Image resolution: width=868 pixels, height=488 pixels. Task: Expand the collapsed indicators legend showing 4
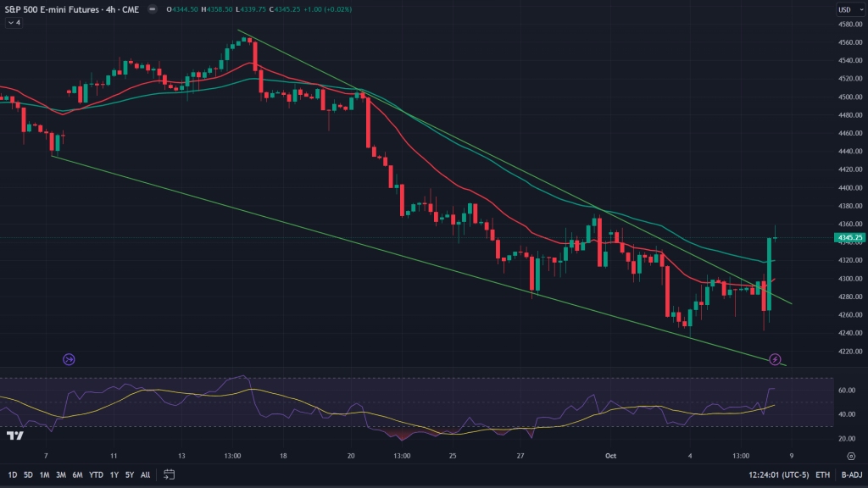coord(14,23)
